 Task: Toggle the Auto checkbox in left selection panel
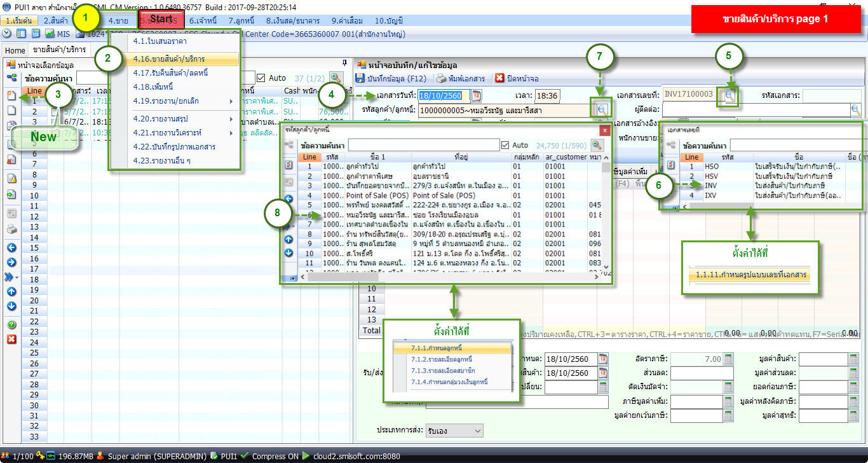click(261, 78)
